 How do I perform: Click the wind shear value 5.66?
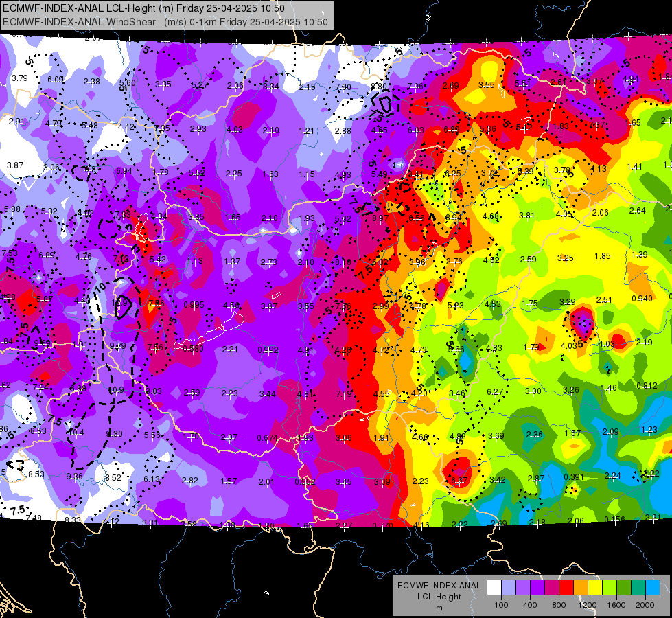[x=456, y=349]
